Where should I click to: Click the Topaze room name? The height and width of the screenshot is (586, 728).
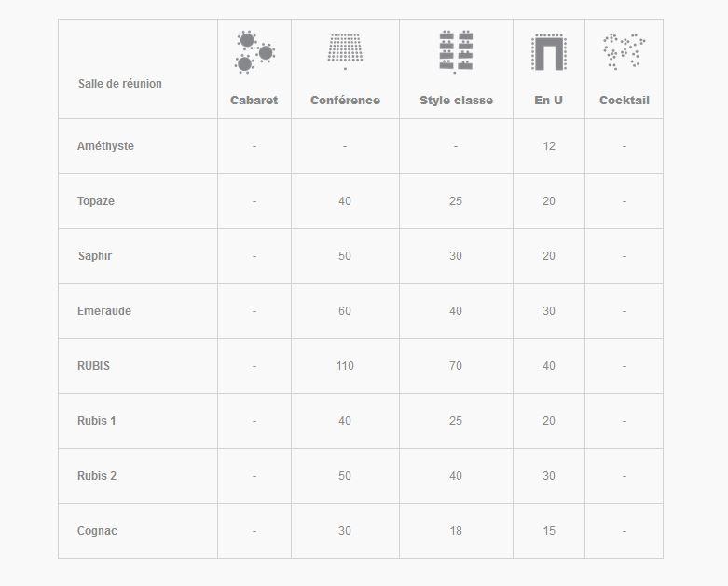96,201
